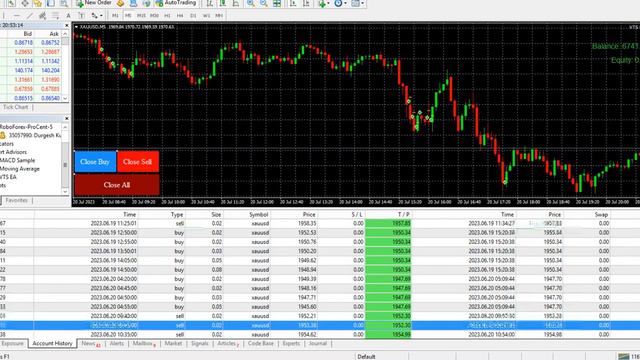640x360 pixels.
Task: Switch to the Journal tab
Action: 318,344
